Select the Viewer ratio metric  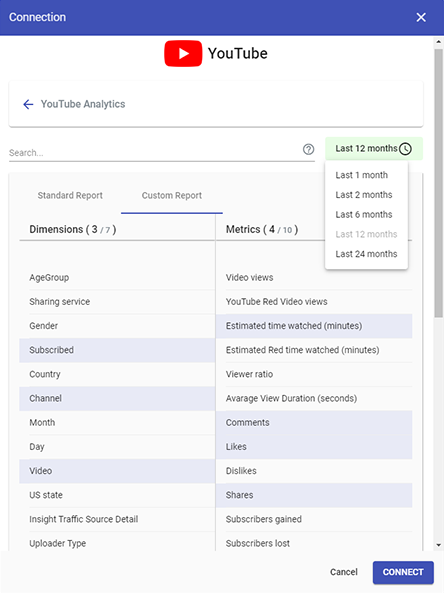pyautogui.click(x=314, y=374)
